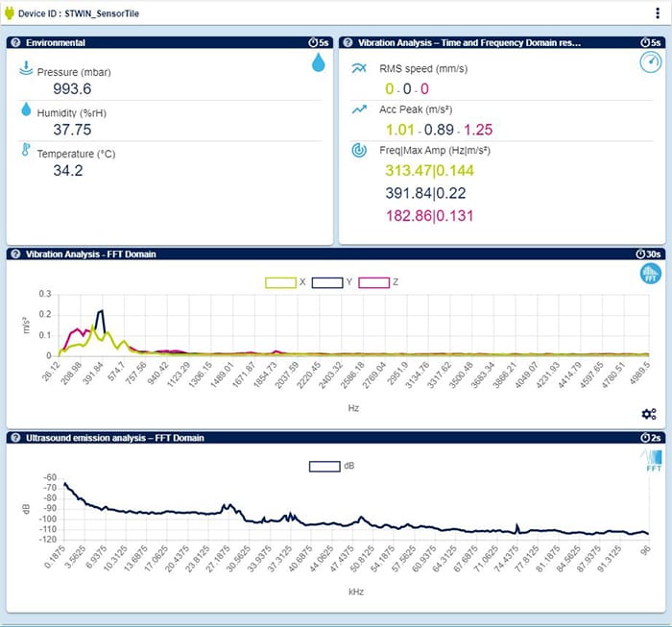Click the FFT icon in Ultrasound panel
This screenshot has width=672, height=627.
click(651, 463)
